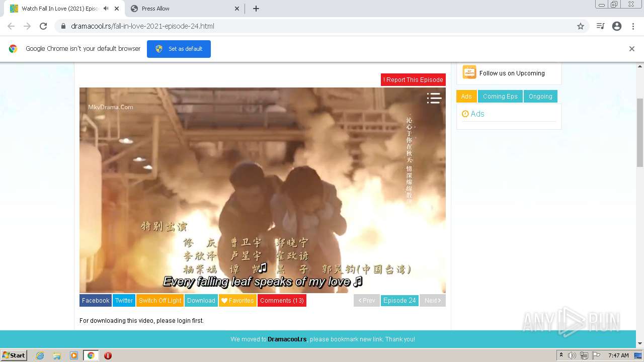Switch to the Ongoing tab
Screen dimensions: 644x362
pos(540,97)
